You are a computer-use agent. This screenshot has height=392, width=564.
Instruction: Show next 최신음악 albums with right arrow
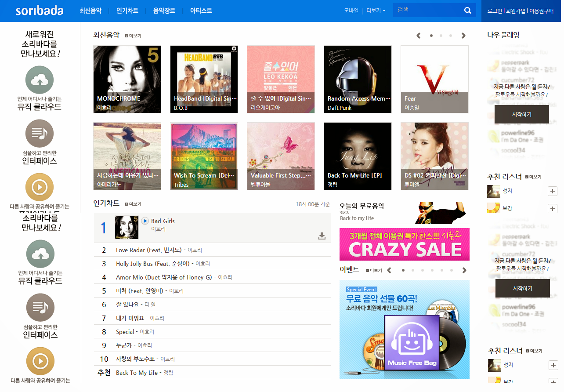pos(463,36)
